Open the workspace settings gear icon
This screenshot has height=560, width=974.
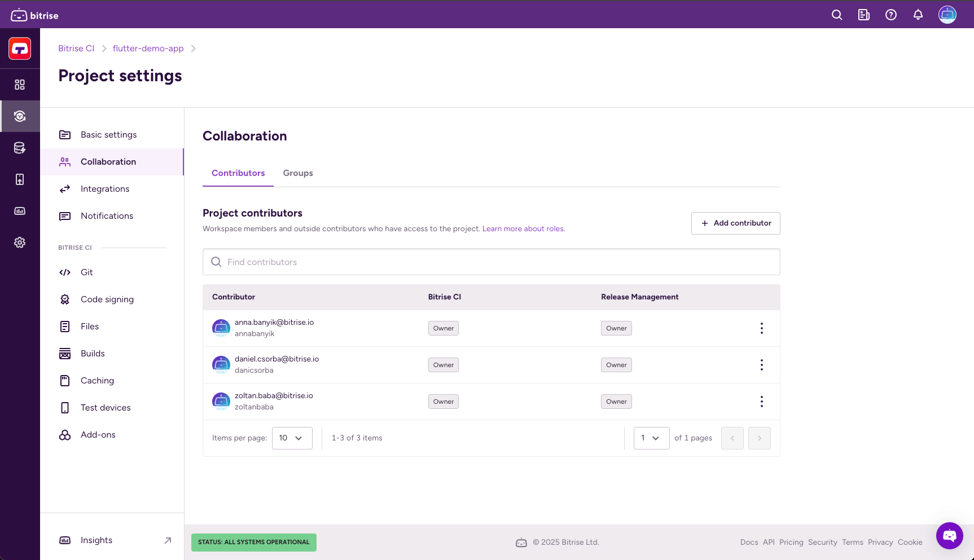click(x=20, y=242)
